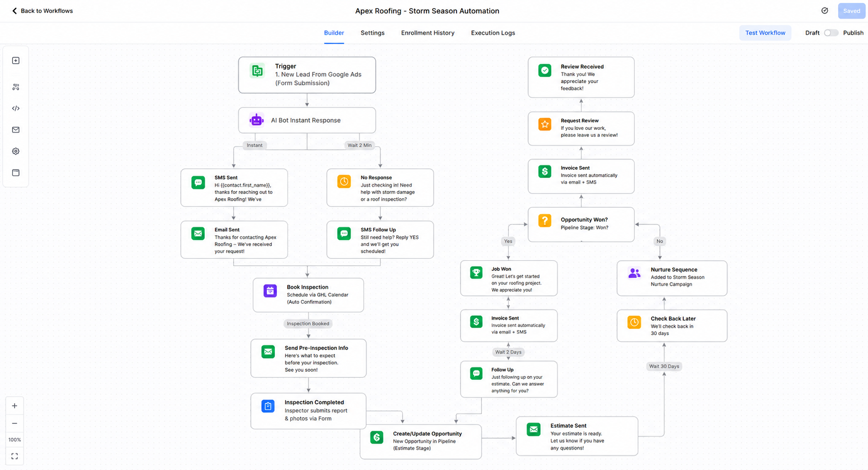Click the Publish label
The image size is (868, 470).
[x=853, y=33]
